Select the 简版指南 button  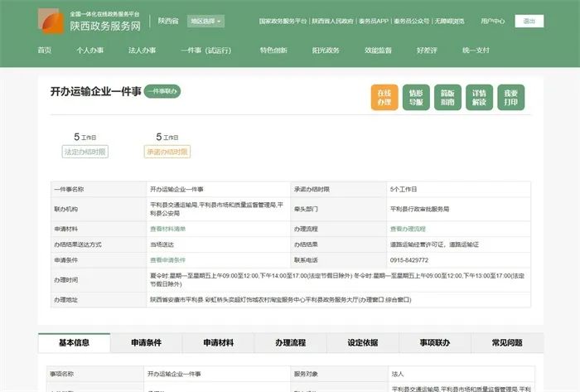coord(447,98)
